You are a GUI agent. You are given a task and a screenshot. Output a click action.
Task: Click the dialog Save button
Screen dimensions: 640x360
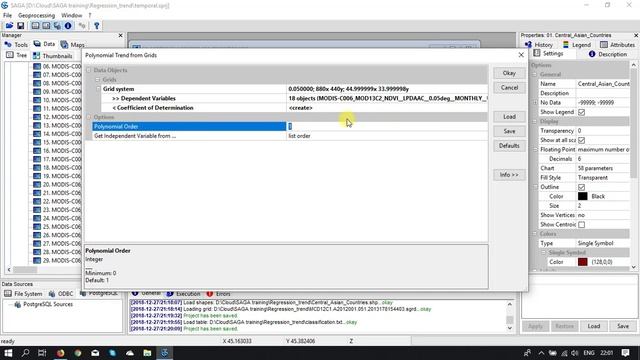click(509, 131)
